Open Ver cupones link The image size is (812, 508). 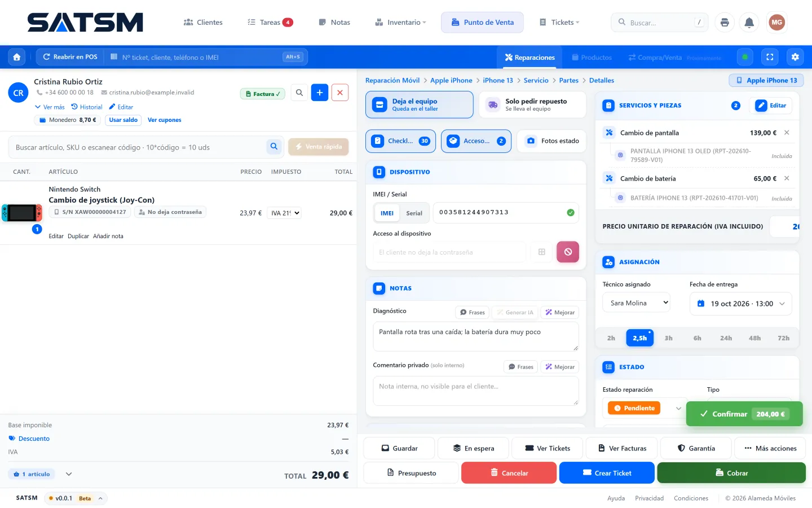(165, 120)
